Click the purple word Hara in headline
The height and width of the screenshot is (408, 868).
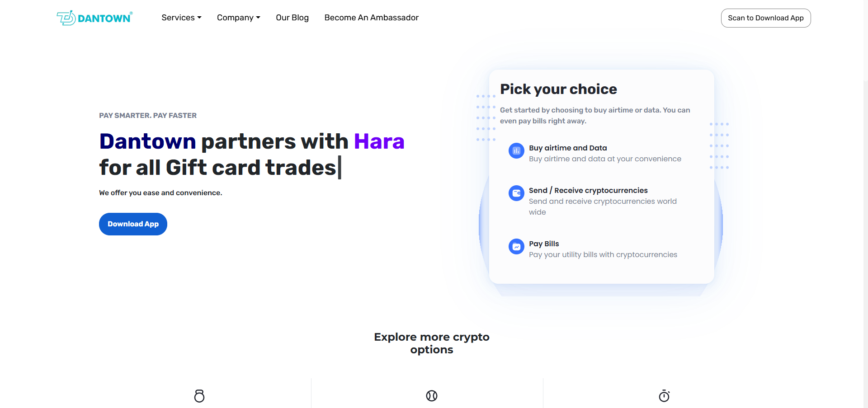pyautogui.click(x=379, y=141)
